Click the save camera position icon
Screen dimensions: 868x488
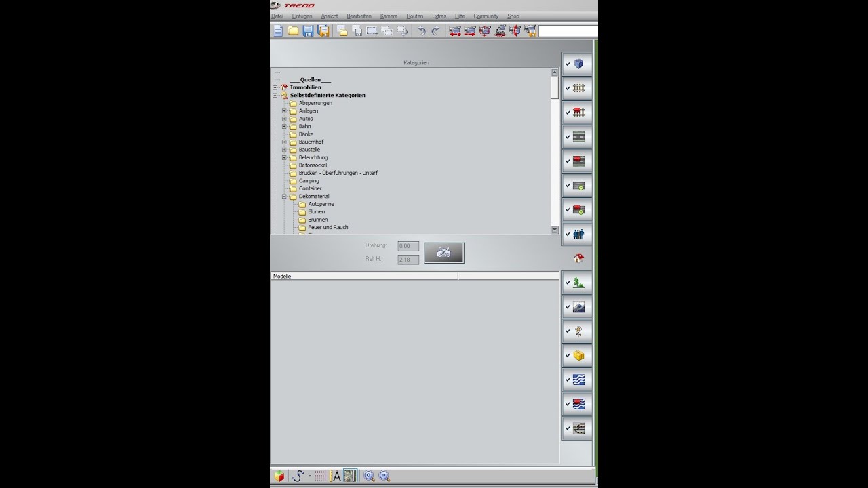click(x=530, y=30)
